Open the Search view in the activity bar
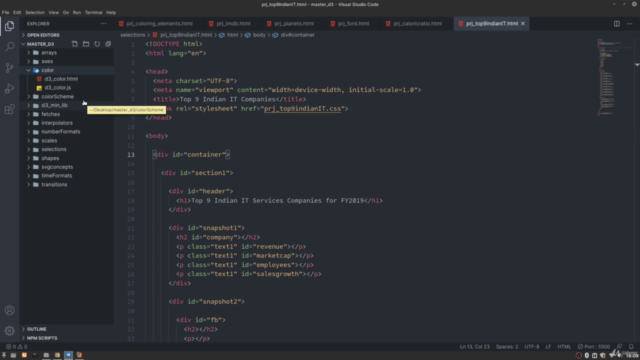The image size is (640, 360). point(9,47)
